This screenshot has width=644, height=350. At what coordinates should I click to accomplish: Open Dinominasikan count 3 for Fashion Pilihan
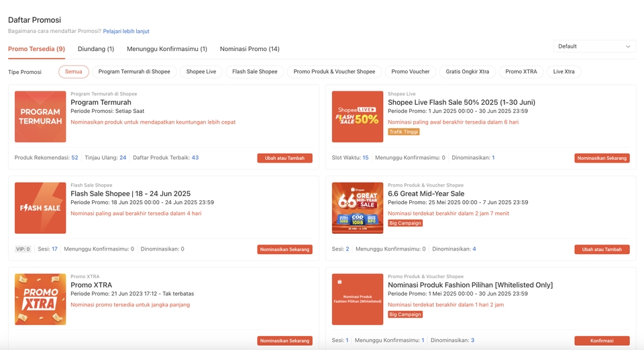pos(473,340)
